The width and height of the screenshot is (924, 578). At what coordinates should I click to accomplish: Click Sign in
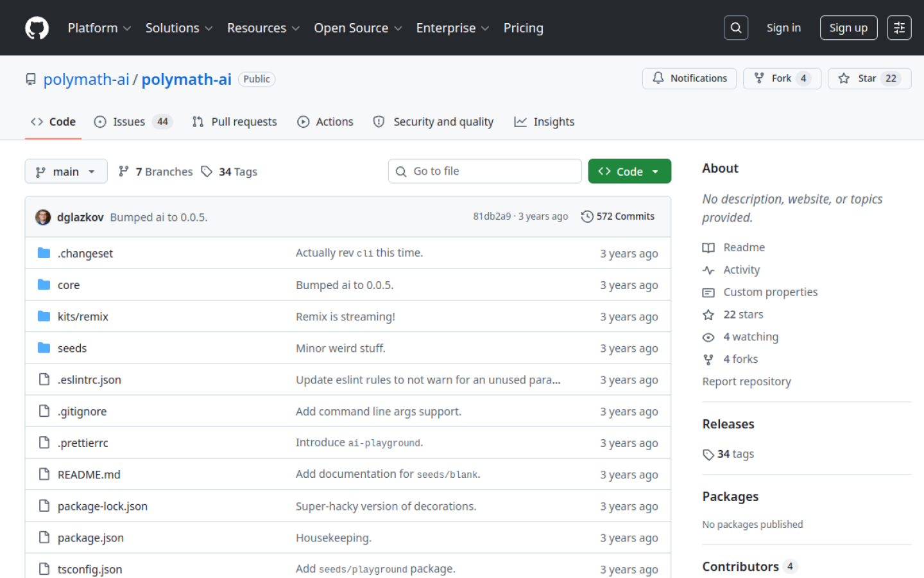pos(783,28)
